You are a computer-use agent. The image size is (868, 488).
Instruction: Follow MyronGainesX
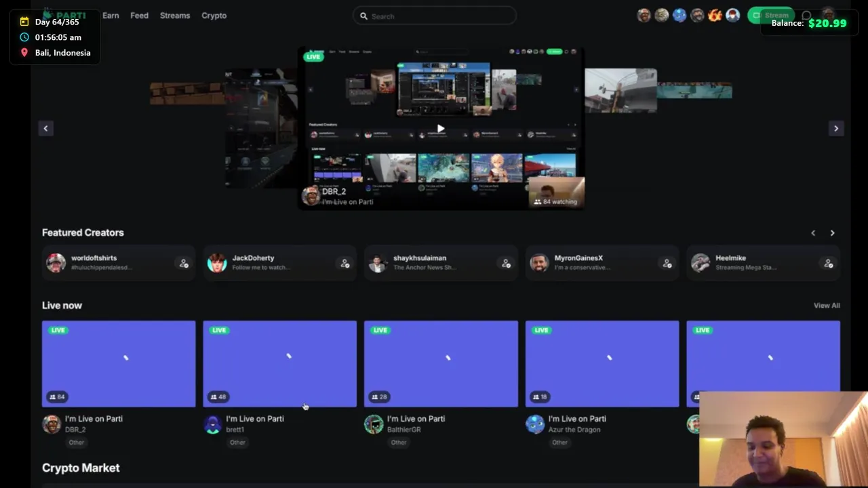point(667,263)
